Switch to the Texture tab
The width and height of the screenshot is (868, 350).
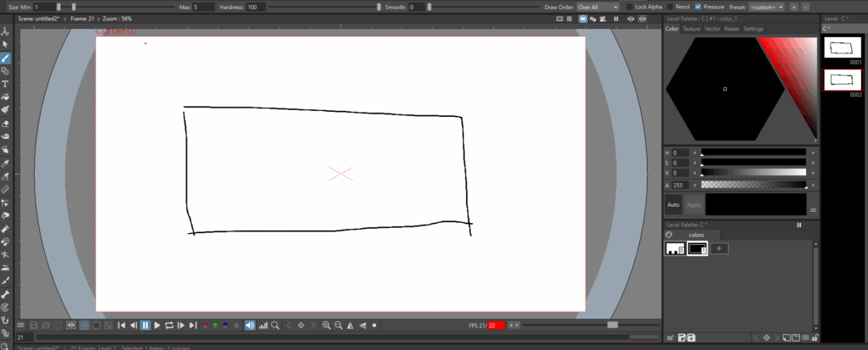pos(692,29)
